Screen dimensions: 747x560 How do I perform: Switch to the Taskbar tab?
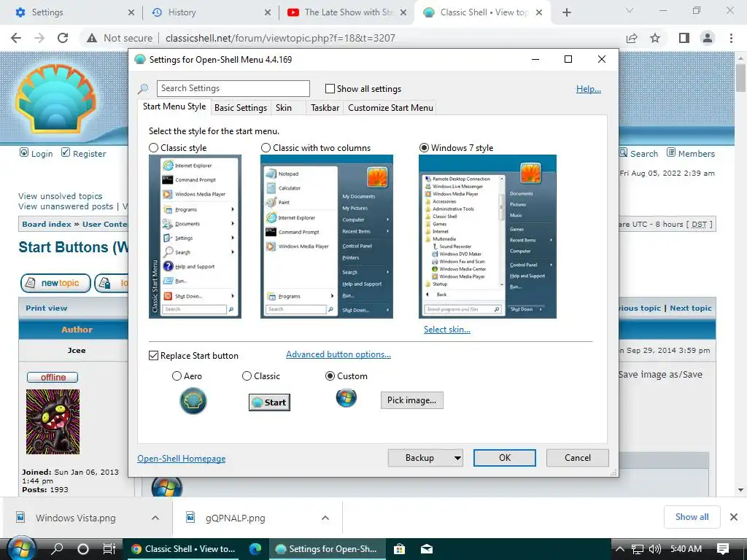click(x=325, y=108)
